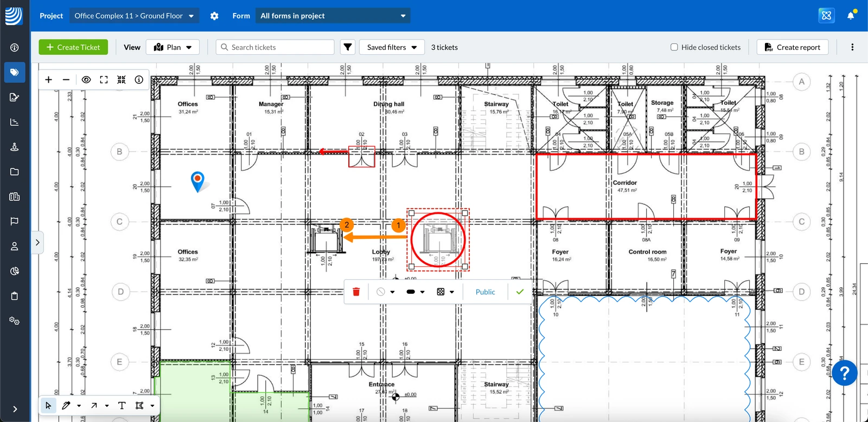868x422 pixels.
Task: Click the blue apps icon in header
Action: [x=826, y=16]
